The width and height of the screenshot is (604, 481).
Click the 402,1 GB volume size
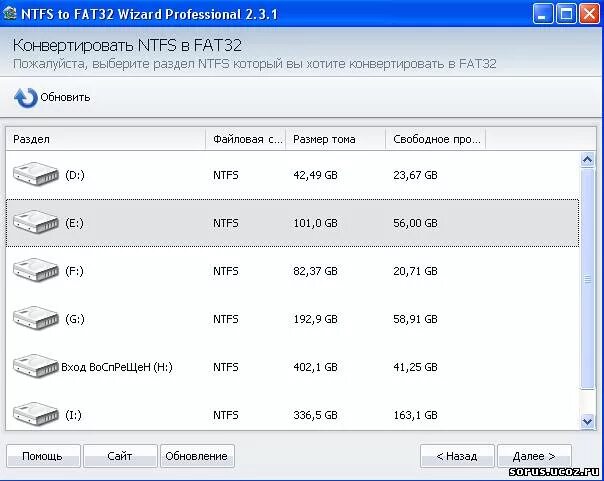tap(315, 367)
